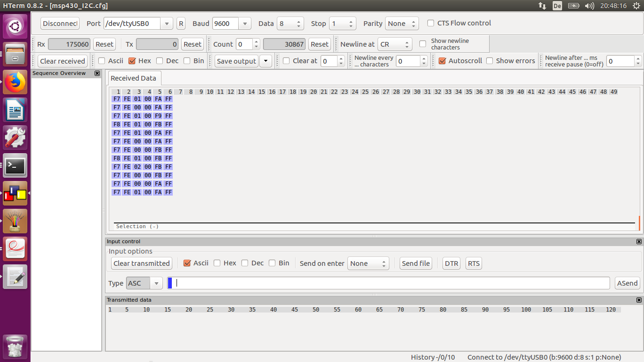
Task: Click the volume icon in the top bar
Action: pyautogui.click(x=589, y=6)
